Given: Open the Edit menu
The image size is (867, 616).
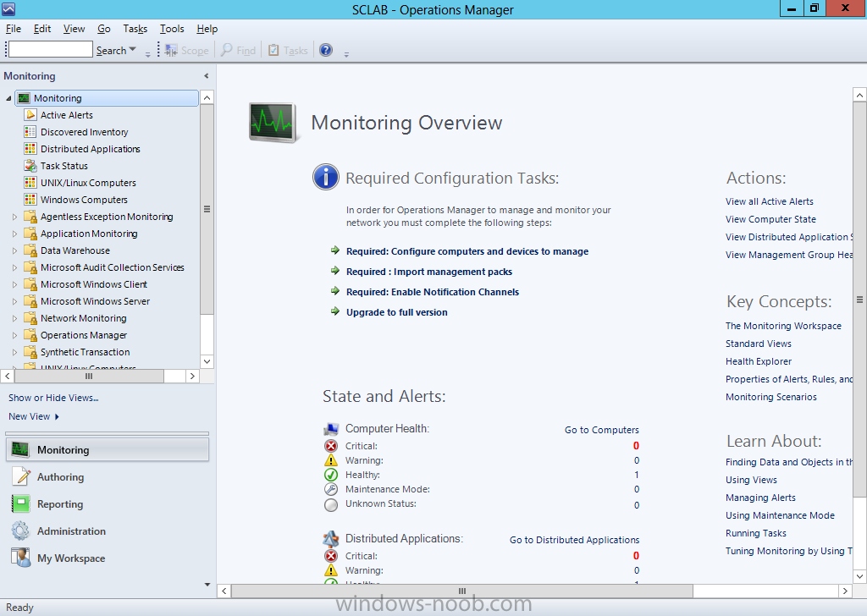Looking at the screenshot, I should (42, 29).
